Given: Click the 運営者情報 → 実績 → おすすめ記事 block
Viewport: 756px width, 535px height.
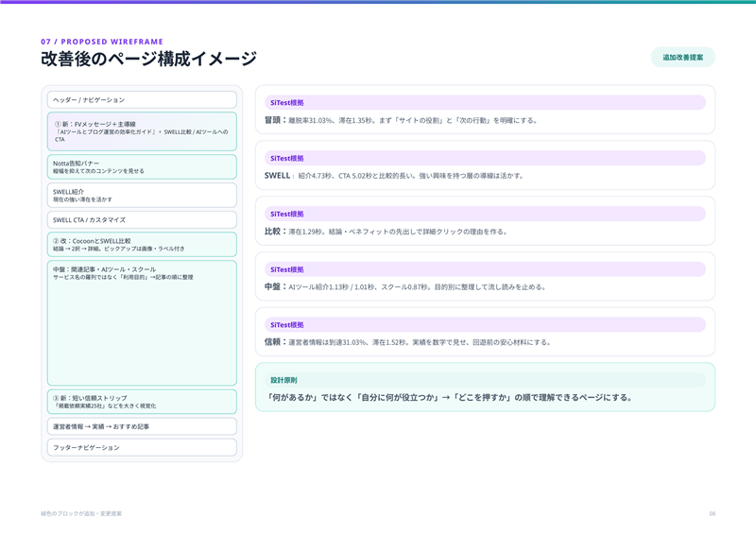Looking at the screenshot, I should pyautogui.click(x=142, y=426).
